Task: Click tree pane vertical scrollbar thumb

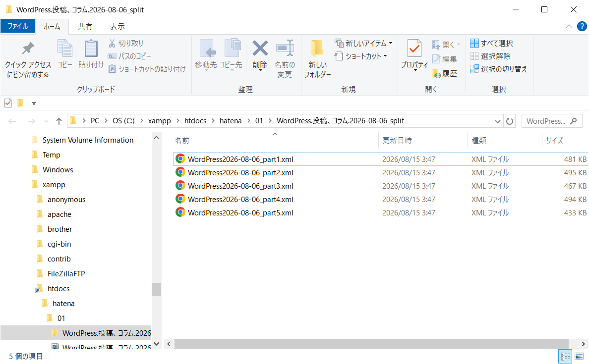Action: 156,289
